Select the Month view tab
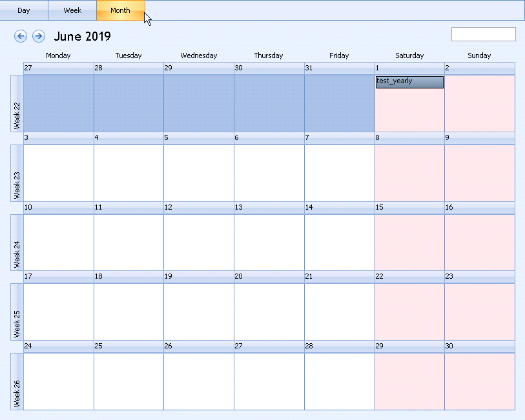 [120, 10]
